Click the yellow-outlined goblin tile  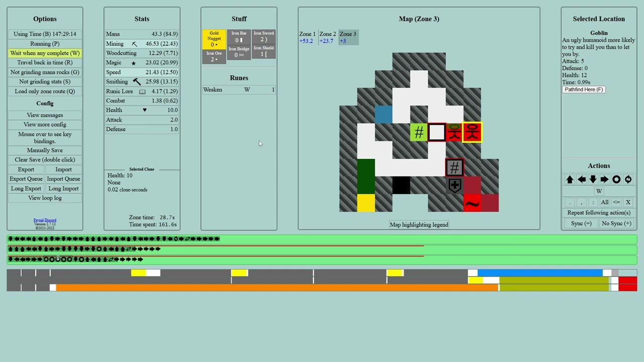pos(472,132)
